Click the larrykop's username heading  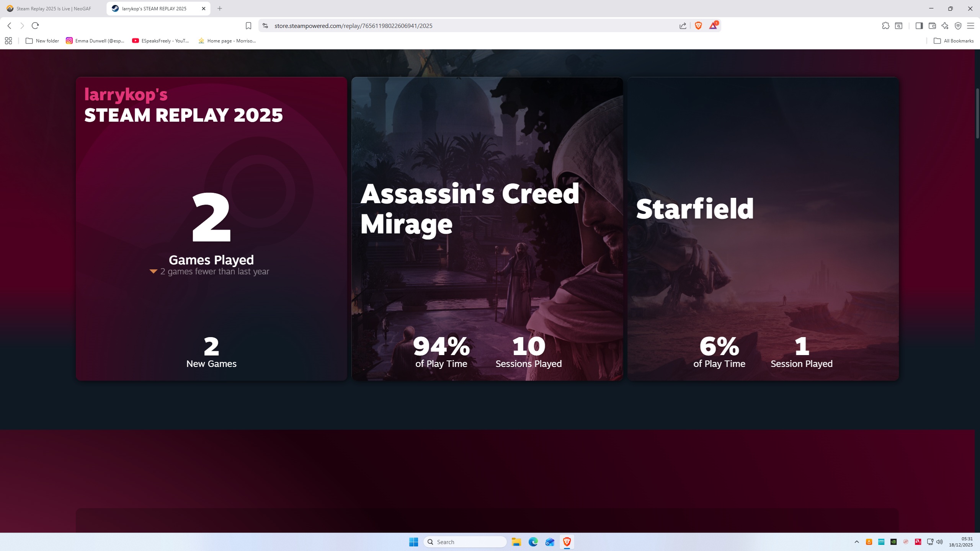pyautogui.click(x=126, y=95)
